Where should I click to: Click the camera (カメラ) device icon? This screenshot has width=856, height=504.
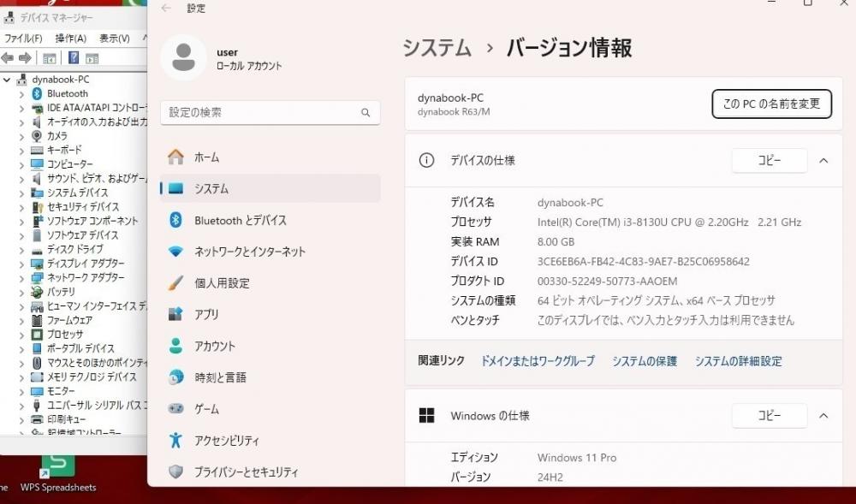coord(37,136)
